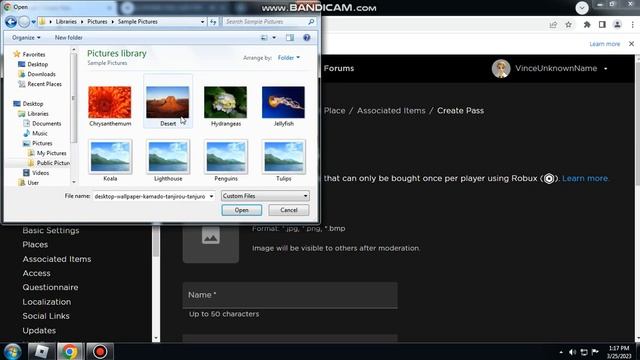Bookmark the page with the star icon
The height and width of the screenshot is (360, 640).
pos(568,25)
